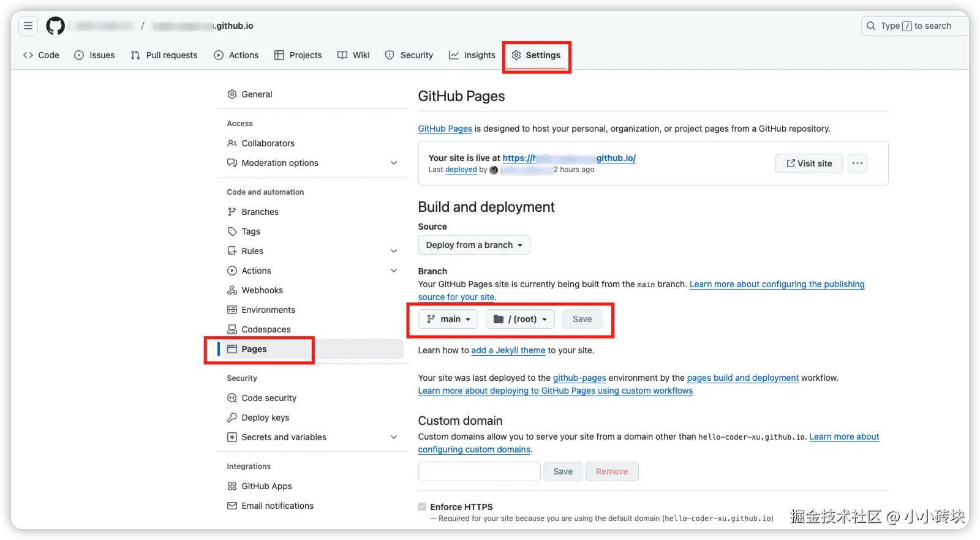This screenshot has height=540, width=980.
Task: Open the / (root) folder dropdown
Action: point(520,319)
